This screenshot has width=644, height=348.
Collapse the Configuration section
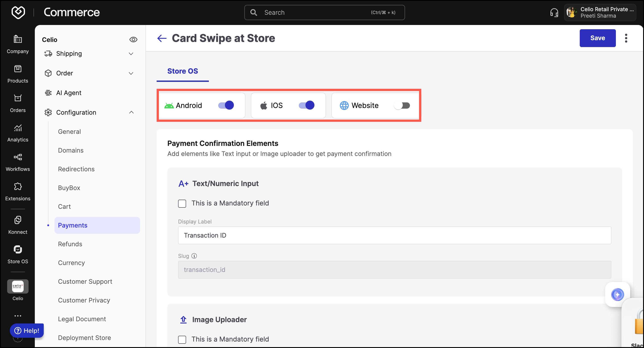[x=131, y=112]
